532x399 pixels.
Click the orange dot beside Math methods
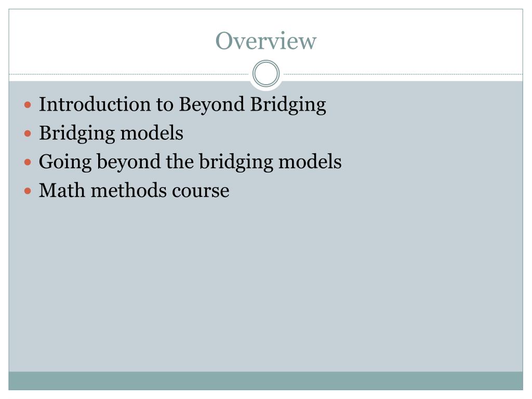[28, 191]
